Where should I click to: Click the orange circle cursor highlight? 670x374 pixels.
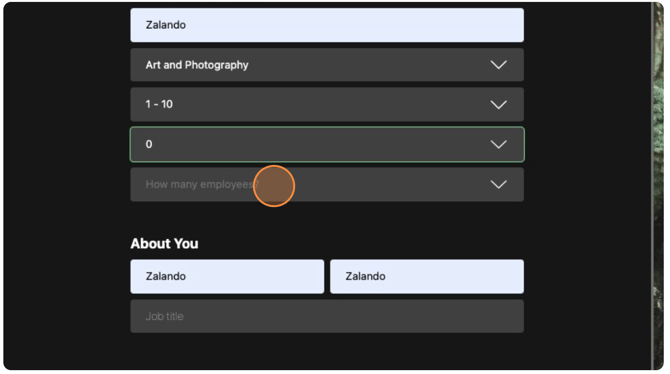coord(274,186)
